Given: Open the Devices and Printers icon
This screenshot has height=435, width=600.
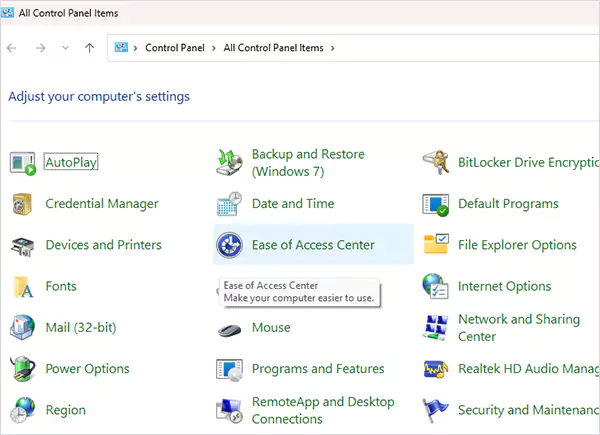Looking at the screenshot, I should coord(23,246).
